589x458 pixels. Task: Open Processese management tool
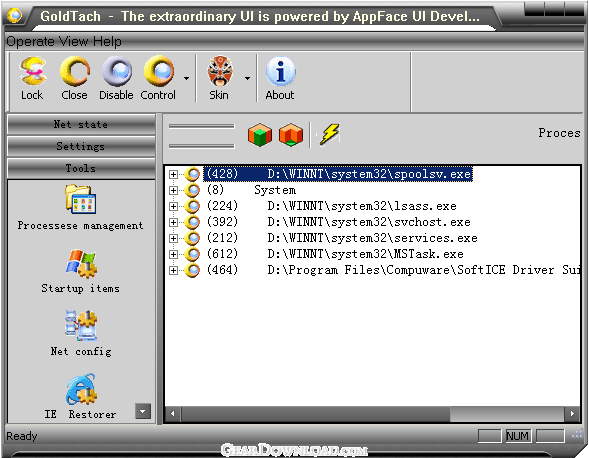pos(80,207)
